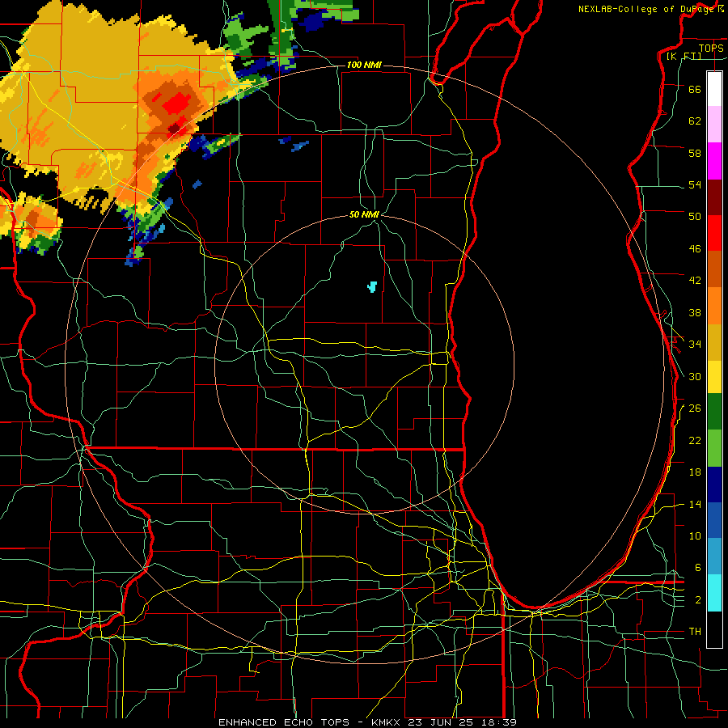This screenshot has width=728, height=728.
Task: Click the "54" legend value
Action: [x=695, y=184]
